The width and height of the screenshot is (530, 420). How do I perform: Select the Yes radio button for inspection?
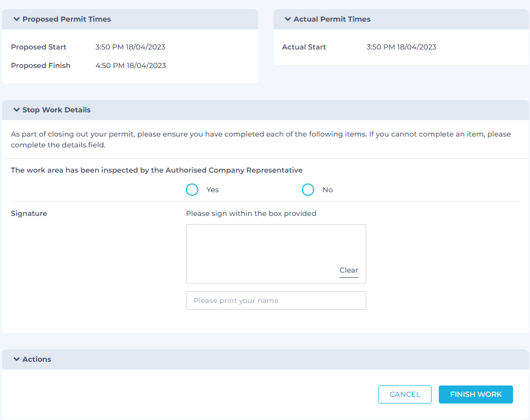(192, 190)
